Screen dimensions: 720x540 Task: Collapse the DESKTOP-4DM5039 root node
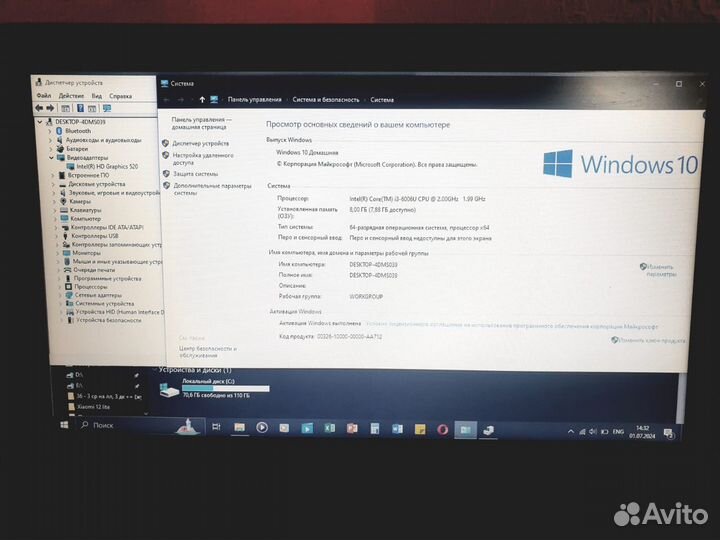[40, 122]
